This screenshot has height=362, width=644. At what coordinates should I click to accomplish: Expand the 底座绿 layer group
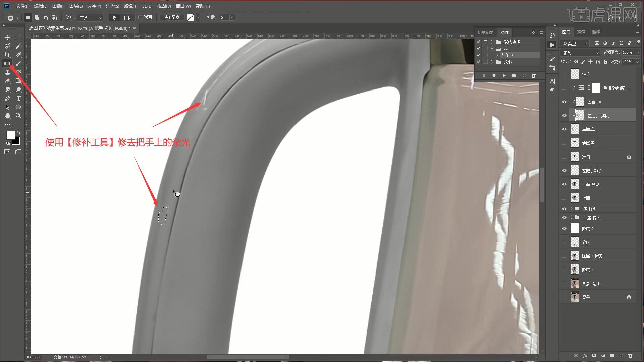[572, 209]
